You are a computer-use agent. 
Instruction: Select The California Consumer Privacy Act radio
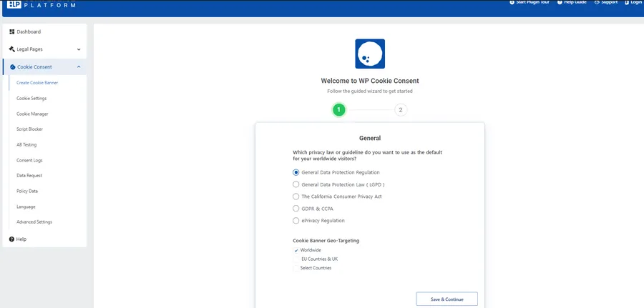296,197
